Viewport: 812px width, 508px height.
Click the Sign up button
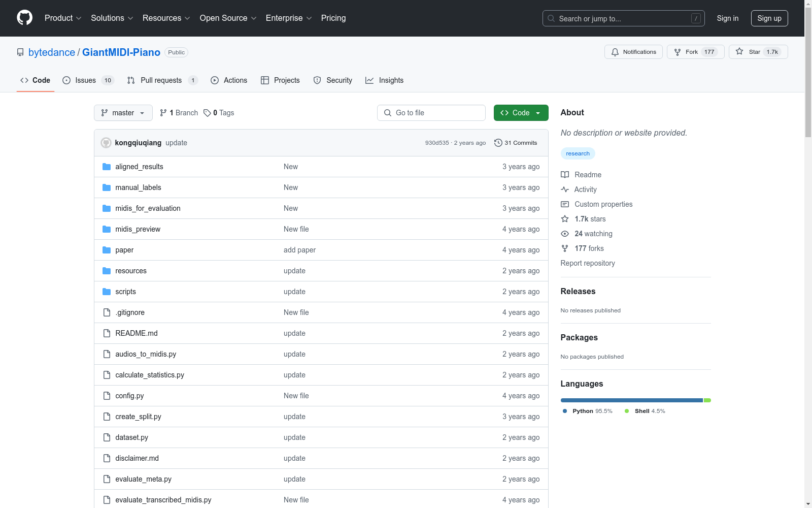tap(769, 18)
